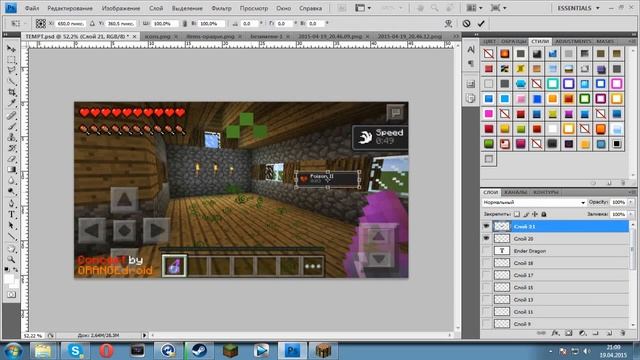Viewport: 640px width, 360px height.
Task: Open Skype from the taskbar
Action: [75, 351]
